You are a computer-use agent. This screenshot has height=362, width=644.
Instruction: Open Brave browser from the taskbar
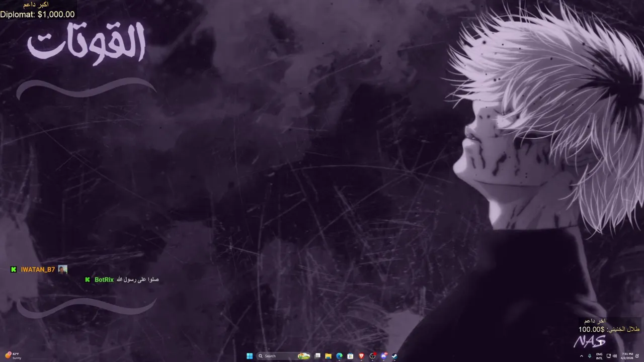pos(361,356)
